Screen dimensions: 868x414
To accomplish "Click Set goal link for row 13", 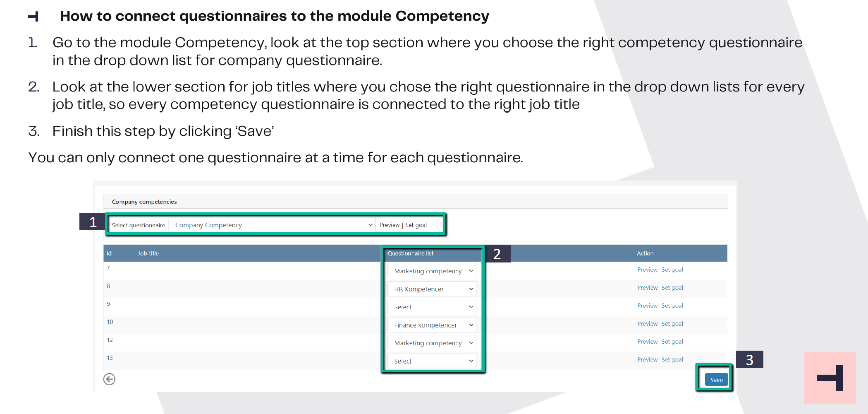I will click(x=672, y=360).
